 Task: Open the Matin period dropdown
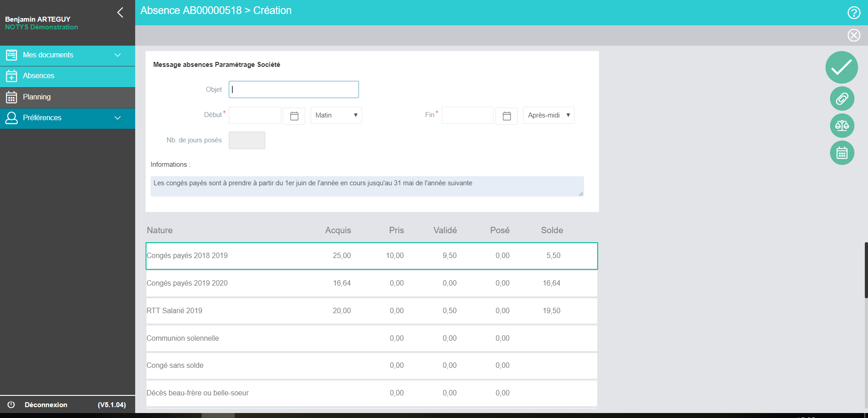tap(336, 115)
